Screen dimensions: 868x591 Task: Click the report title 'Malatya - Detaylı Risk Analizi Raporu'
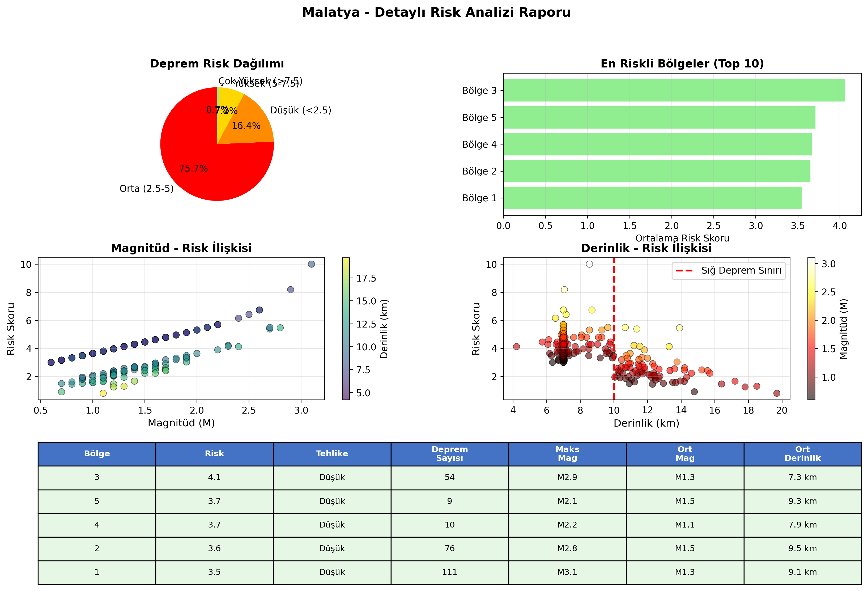pos(436,12)
